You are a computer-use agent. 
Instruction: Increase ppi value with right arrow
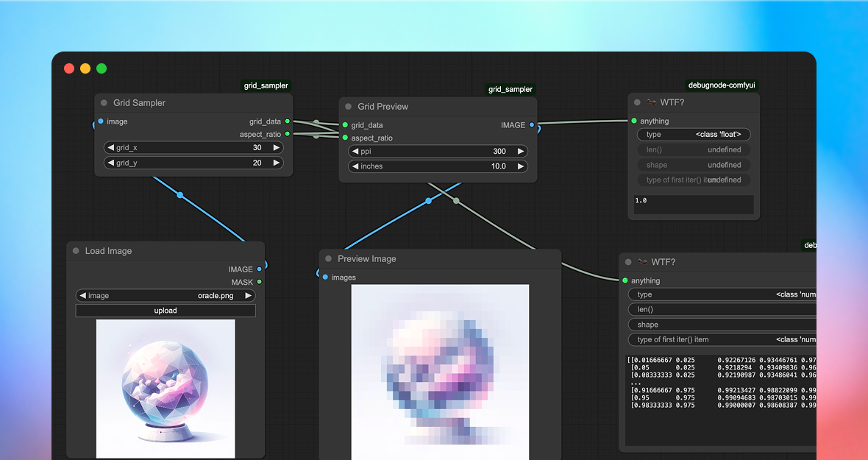tap(521, 152)
